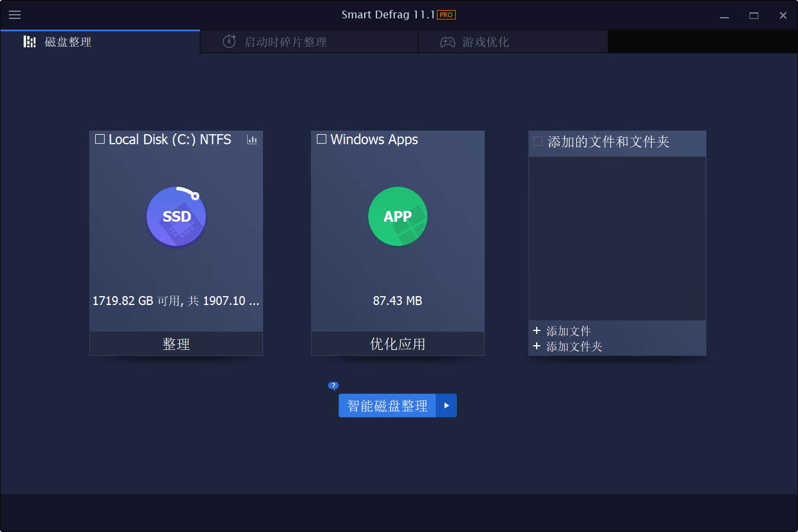
Task: Click the gamepad icon on 游戏优化 tab
Action: click(x=447, y=41)
